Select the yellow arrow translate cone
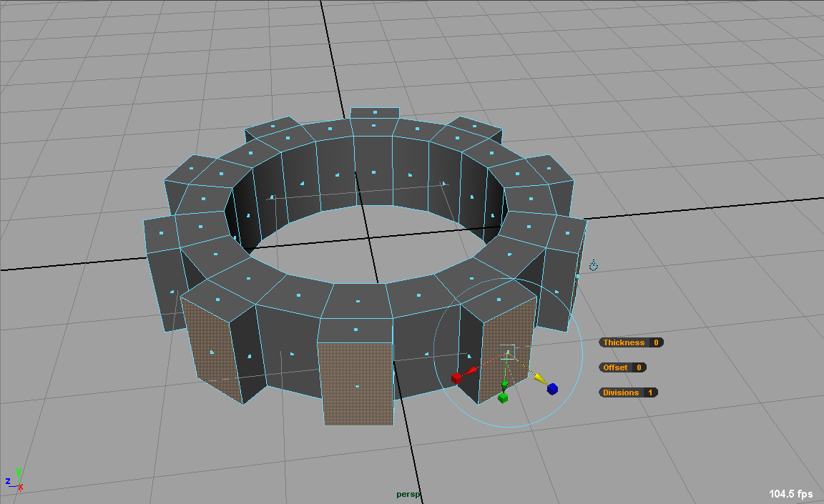This screenshot has width=824, height=504. pyautogui.click(x=539, y=378)
